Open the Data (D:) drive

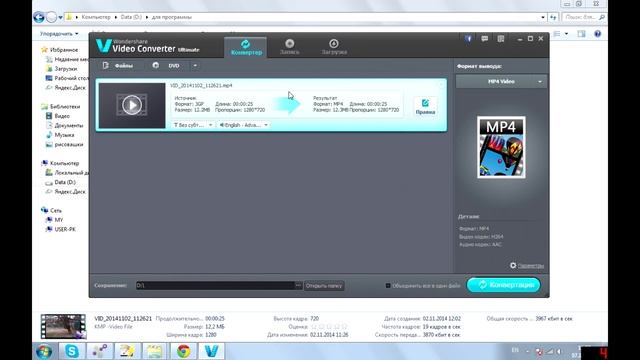click(x=60, y=182)
